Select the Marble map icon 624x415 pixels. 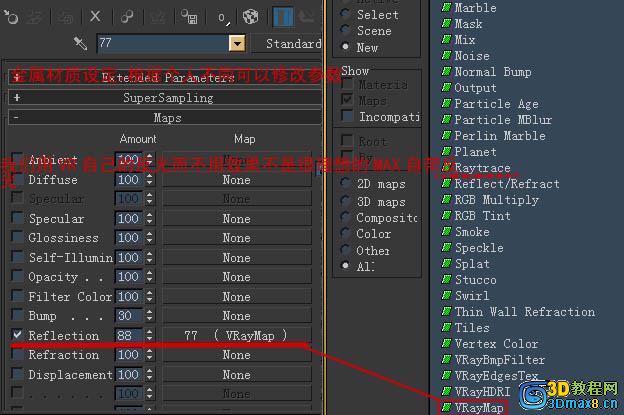tap(447, 7)
